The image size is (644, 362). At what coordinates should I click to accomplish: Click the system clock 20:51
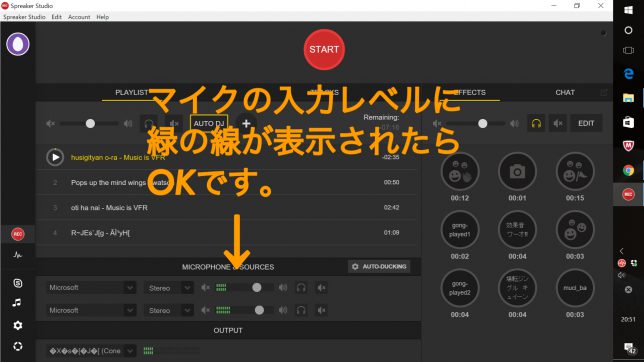pos(628,319)
